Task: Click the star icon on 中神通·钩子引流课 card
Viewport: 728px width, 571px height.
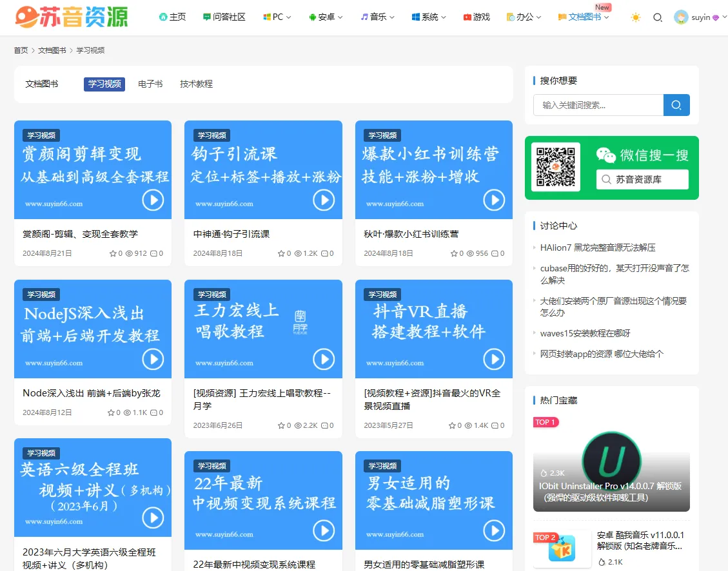Action: (280, 253)
